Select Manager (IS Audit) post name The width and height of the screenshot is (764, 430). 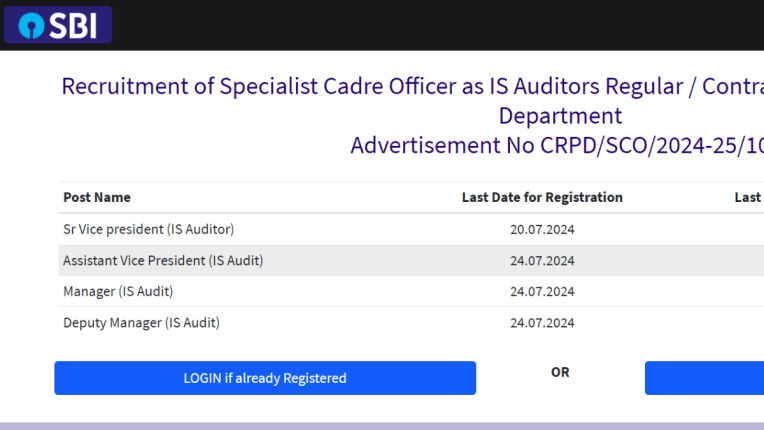click(118, 291)
